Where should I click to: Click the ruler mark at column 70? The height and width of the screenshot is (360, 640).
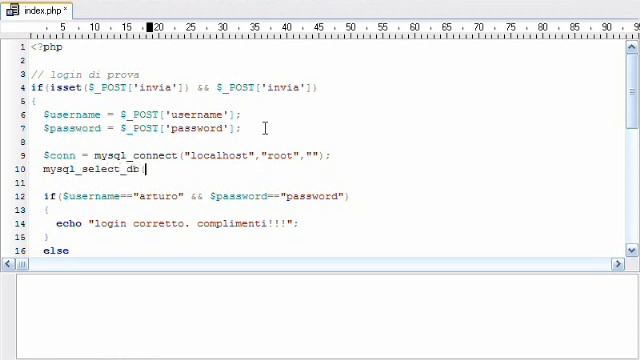[x=478, y=27]
